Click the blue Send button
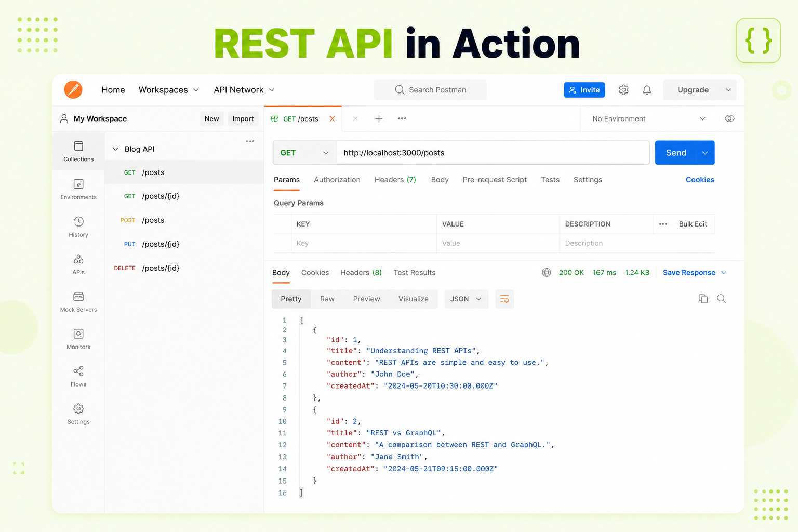The image size is (798, 532). (x=676, y=153)
